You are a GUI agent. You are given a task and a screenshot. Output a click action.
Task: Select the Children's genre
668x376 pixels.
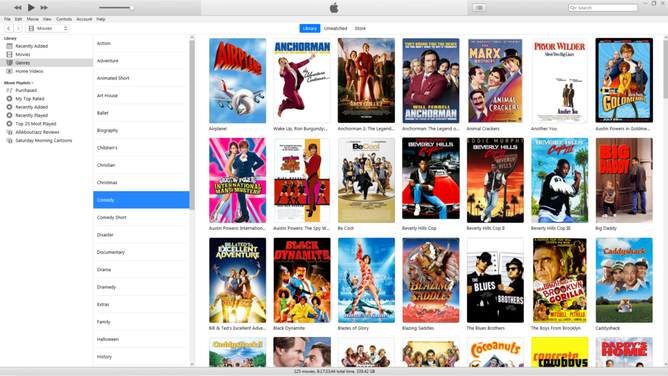click(x=141, y=148)
